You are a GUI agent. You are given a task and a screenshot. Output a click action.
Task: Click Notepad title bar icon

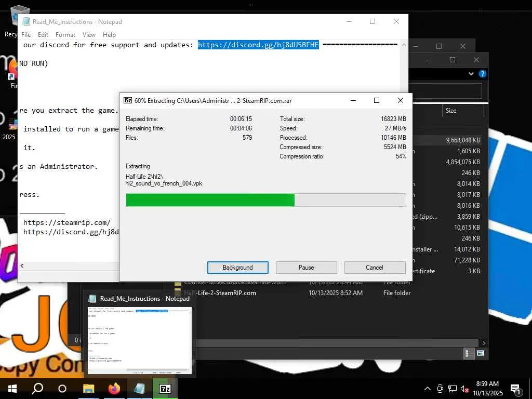(26, 21)
